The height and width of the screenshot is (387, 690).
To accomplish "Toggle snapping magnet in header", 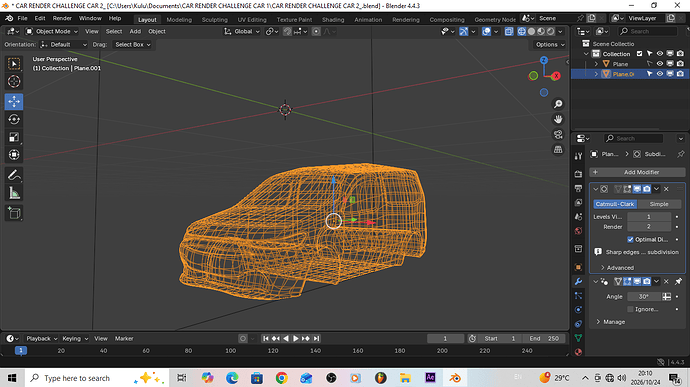I will tap(287, 31).
